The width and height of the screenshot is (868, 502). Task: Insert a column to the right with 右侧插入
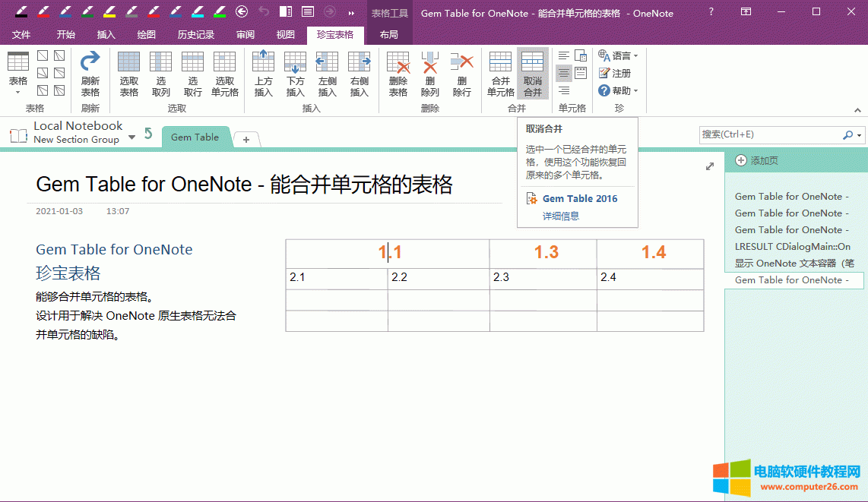click(359, 74)
